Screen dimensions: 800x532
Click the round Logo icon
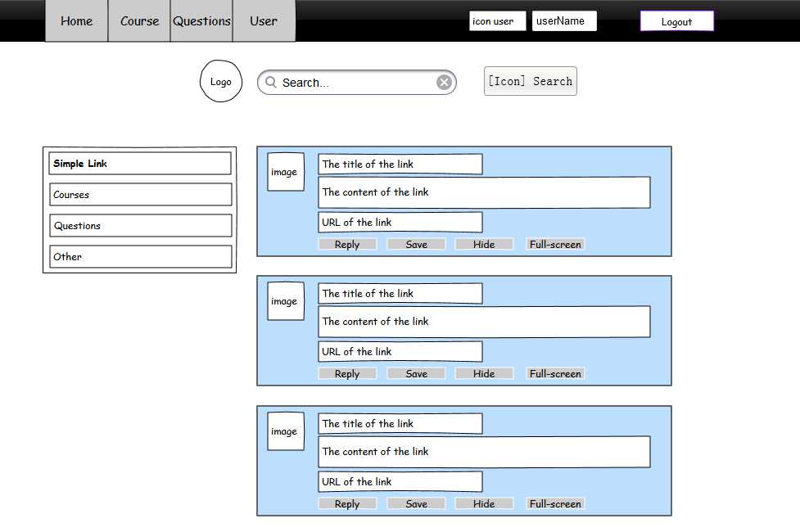pos(221,82)
